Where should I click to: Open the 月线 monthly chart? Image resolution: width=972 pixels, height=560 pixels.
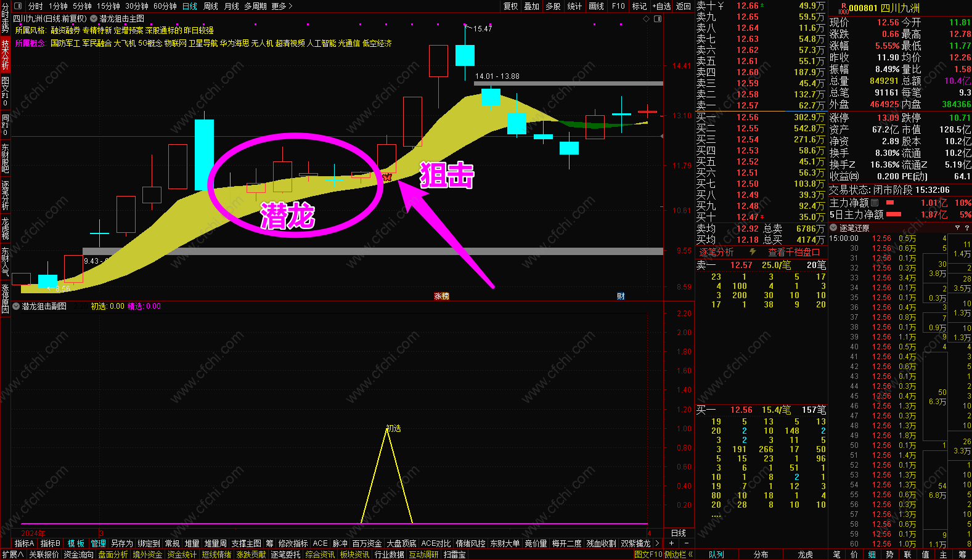[232, 6]
